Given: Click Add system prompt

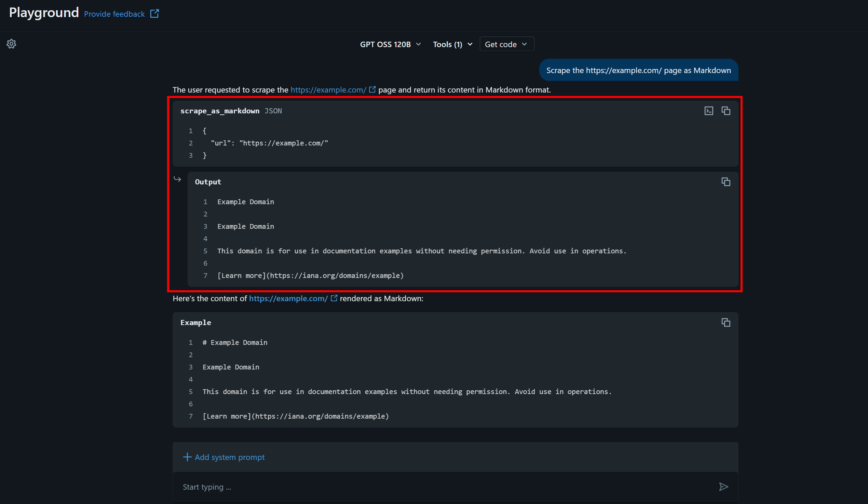Looking at the screenshot, I should pyautogui.click(x=230, y=457).
